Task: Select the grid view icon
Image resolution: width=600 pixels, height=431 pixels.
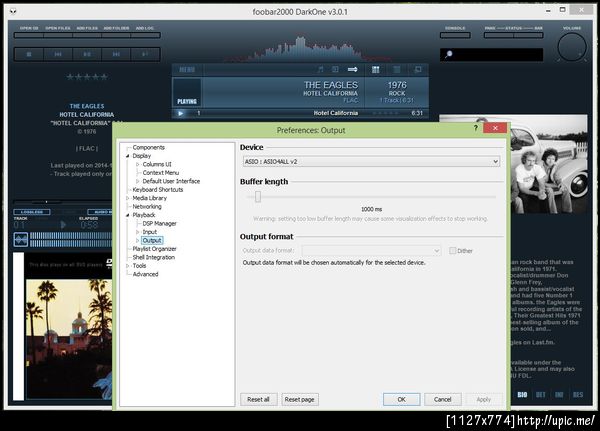Action: click(x=376, y=69)
